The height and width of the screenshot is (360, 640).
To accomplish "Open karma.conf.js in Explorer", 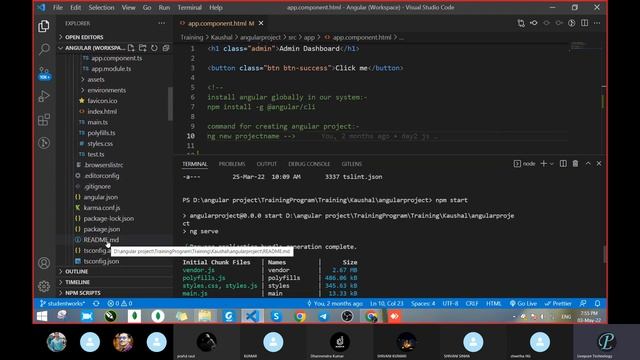I will point(102,207).
